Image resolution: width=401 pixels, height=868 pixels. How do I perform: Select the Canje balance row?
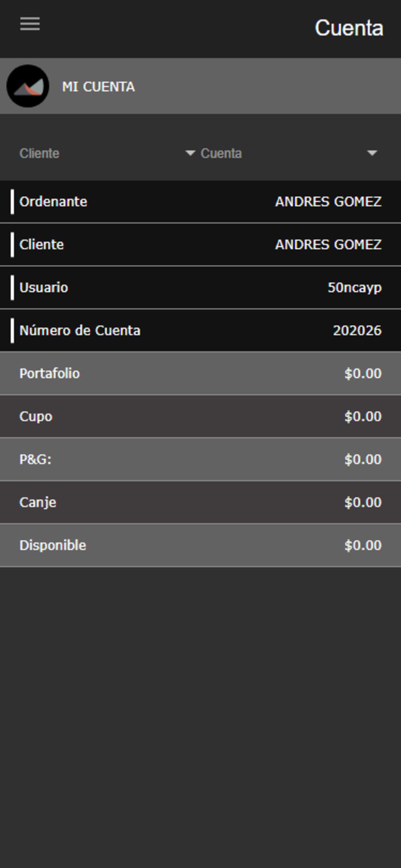[200, 503]
